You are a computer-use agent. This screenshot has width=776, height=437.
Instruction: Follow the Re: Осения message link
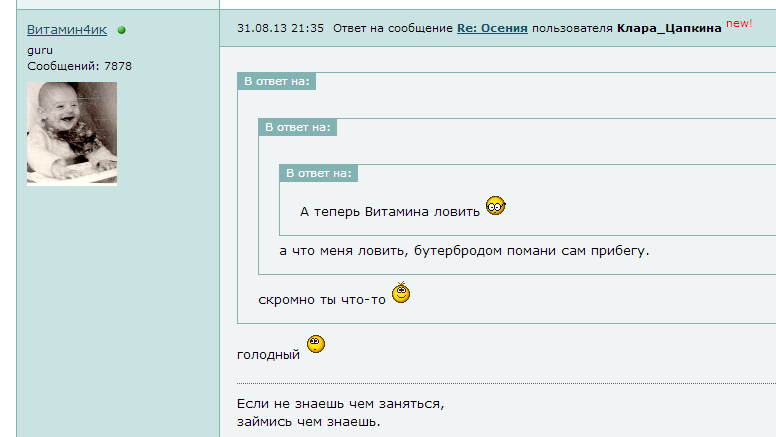(x=492, y=28)
